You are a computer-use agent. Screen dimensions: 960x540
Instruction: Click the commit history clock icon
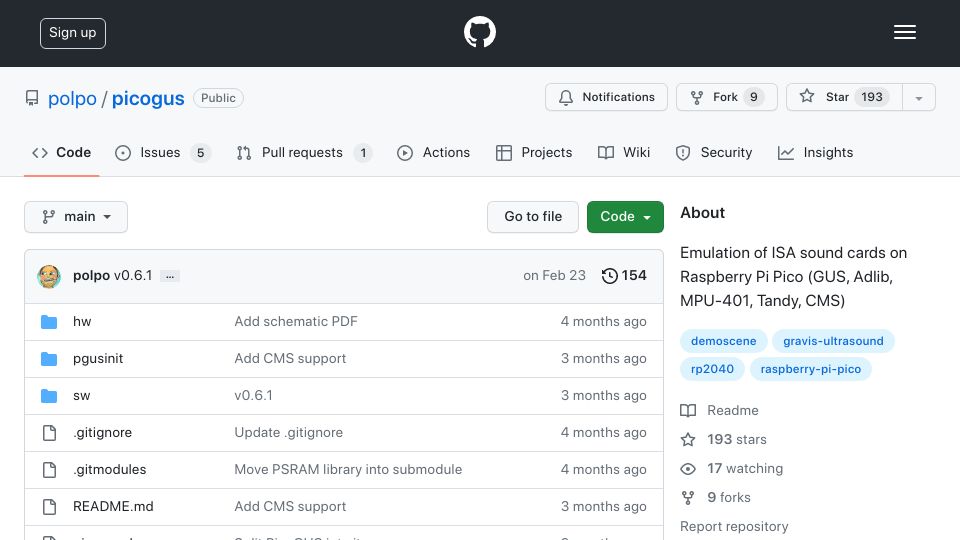pyautogui.click(x=609, y=276)
